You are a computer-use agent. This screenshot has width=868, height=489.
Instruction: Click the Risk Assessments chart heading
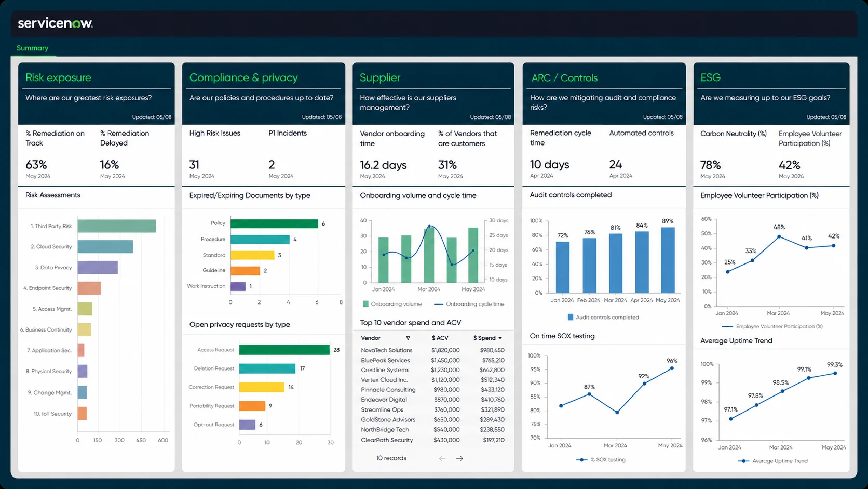(53, 195)
